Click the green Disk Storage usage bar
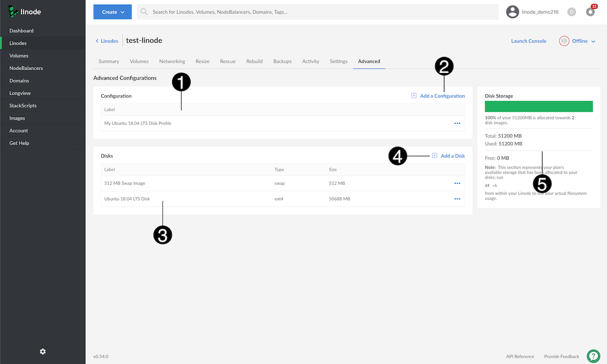Screen dimensions: 607x364 [539, 106]
